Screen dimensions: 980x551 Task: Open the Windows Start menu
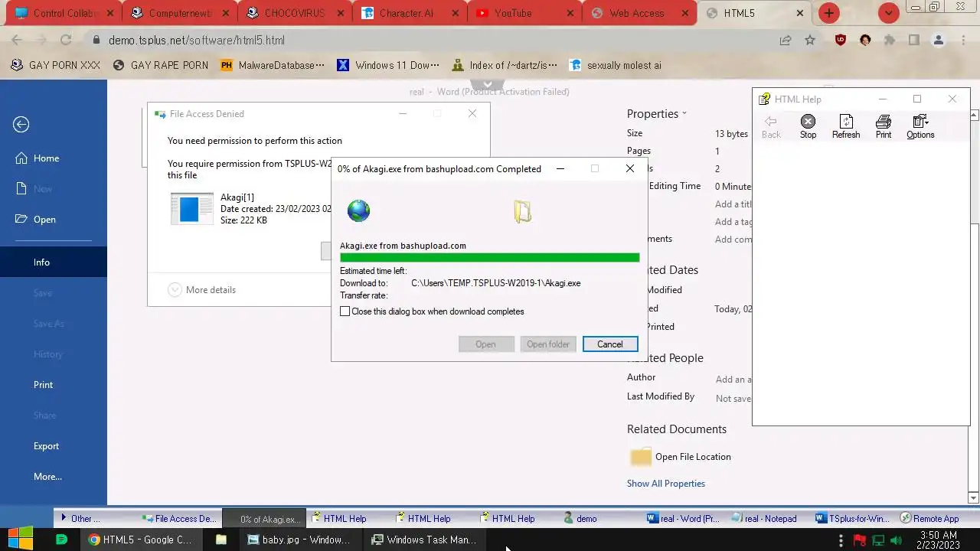[x=20, y=539]
